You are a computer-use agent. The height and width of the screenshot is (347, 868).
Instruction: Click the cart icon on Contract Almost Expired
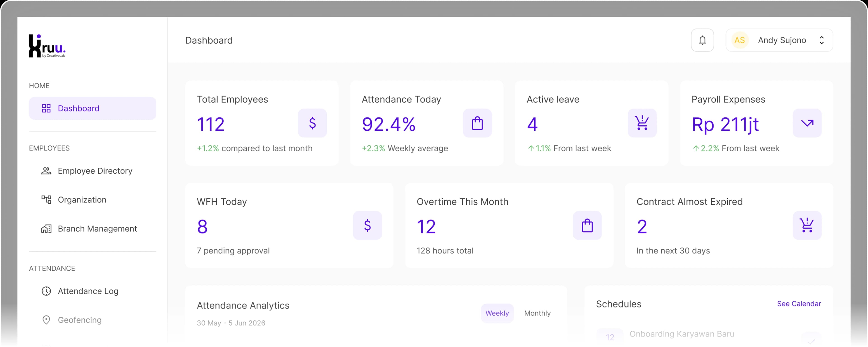click(x=807, y=225)
